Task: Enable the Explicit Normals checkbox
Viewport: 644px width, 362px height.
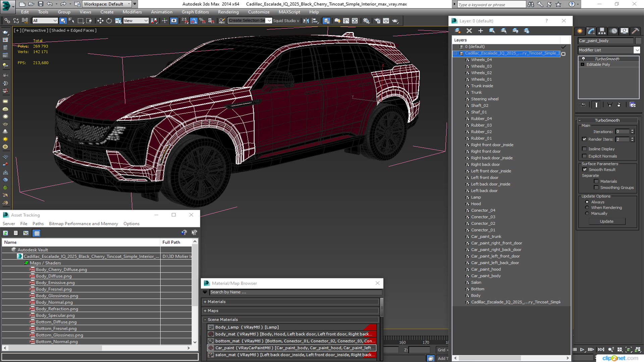Action: (x=584, y=156)
